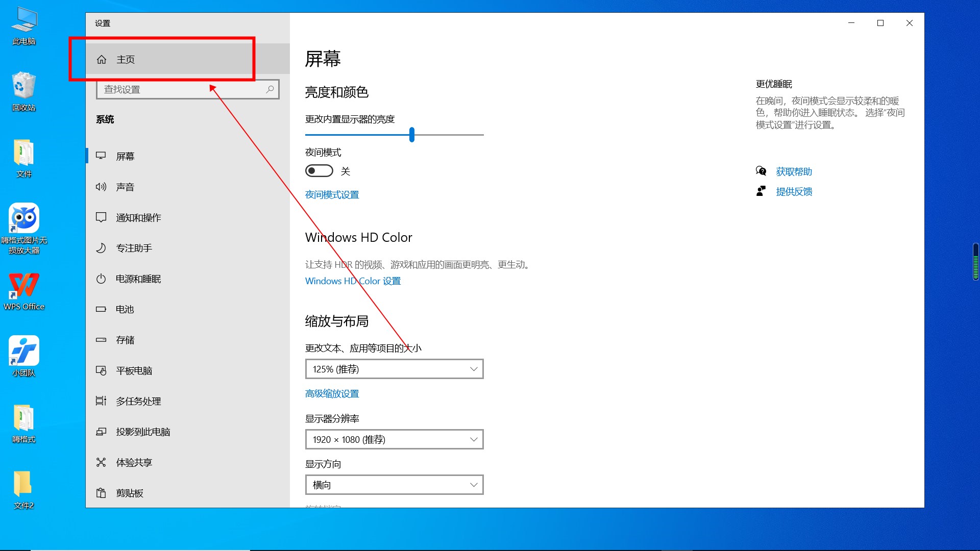Viewport: 980px width, 551px height.
Task: Select the 显示器分辨率 1920×1080 dropdown
Action: [394, 439]
